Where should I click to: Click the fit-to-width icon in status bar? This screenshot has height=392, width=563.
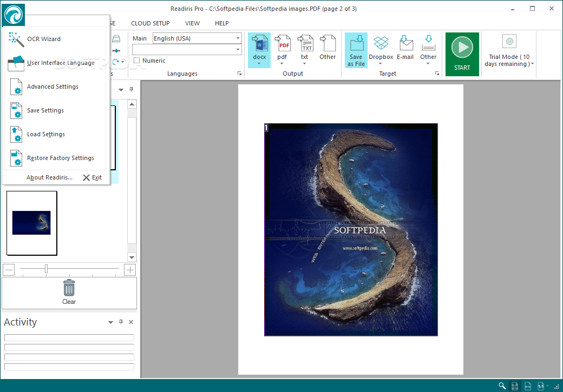tap(528, 386)
